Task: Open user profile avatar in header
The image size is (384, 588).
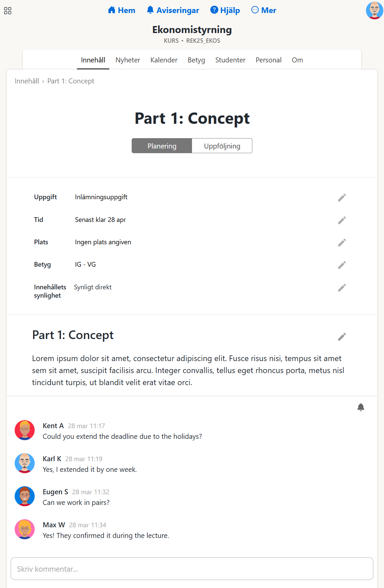Action: [374, 10]
